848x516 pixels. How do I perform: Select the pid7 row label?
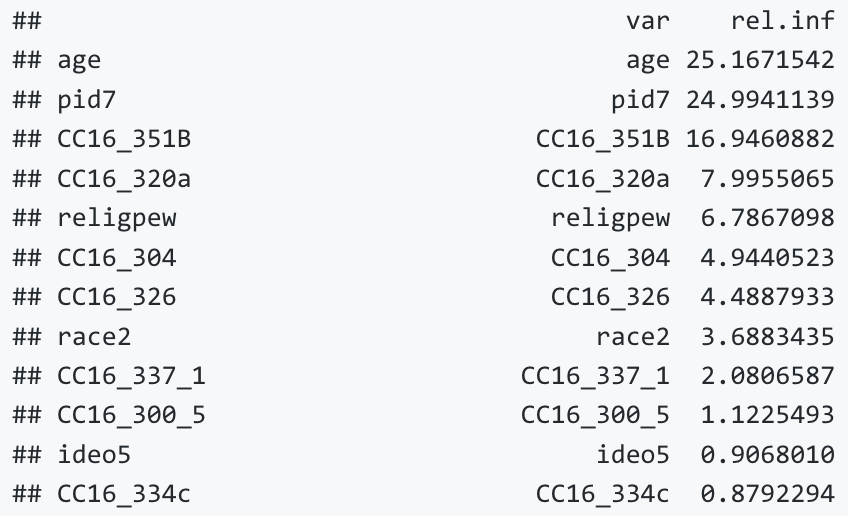[87, 101]
